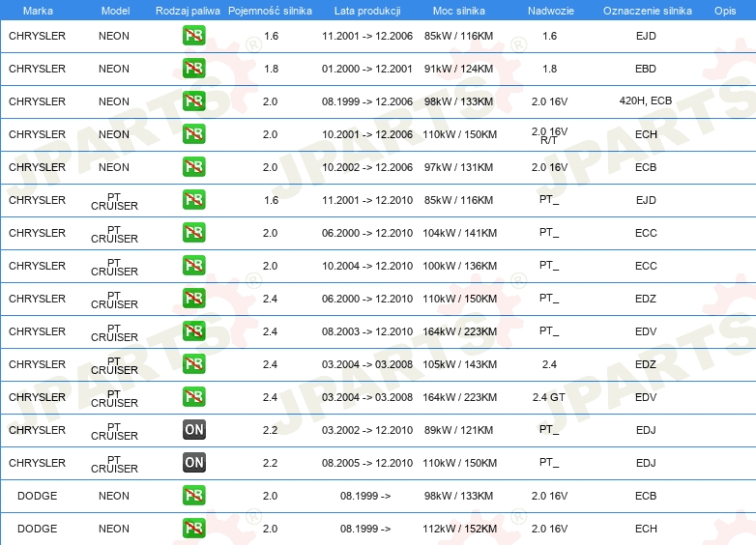Screen dimensions: 756x545
Task: Click the 98kW / 133KM cell in Chrysler row
Action: [458, 101]
